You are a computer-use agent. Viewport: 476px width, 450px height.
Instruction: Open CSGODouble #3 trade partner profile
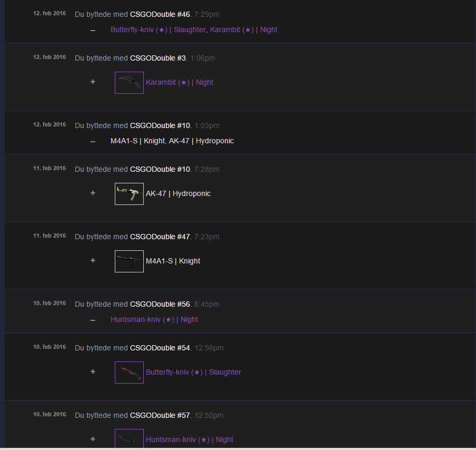pos(157,58)
